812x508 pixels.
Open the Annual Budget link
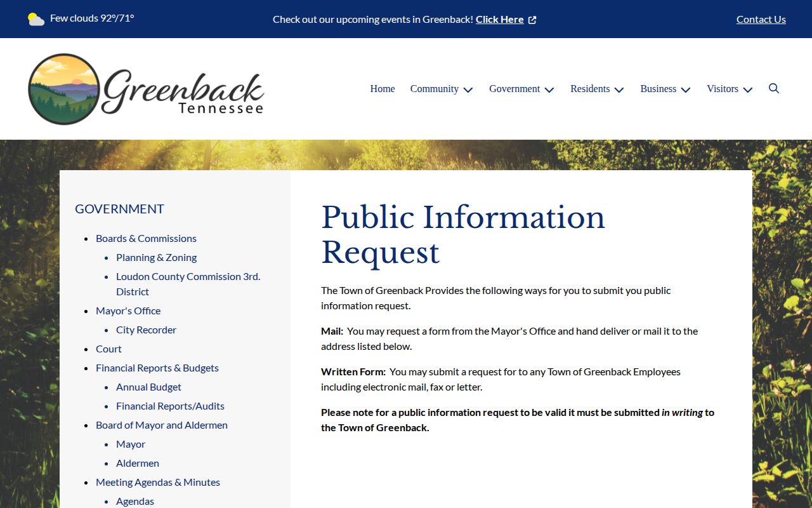pyautogui.click(x=148, y=387)
